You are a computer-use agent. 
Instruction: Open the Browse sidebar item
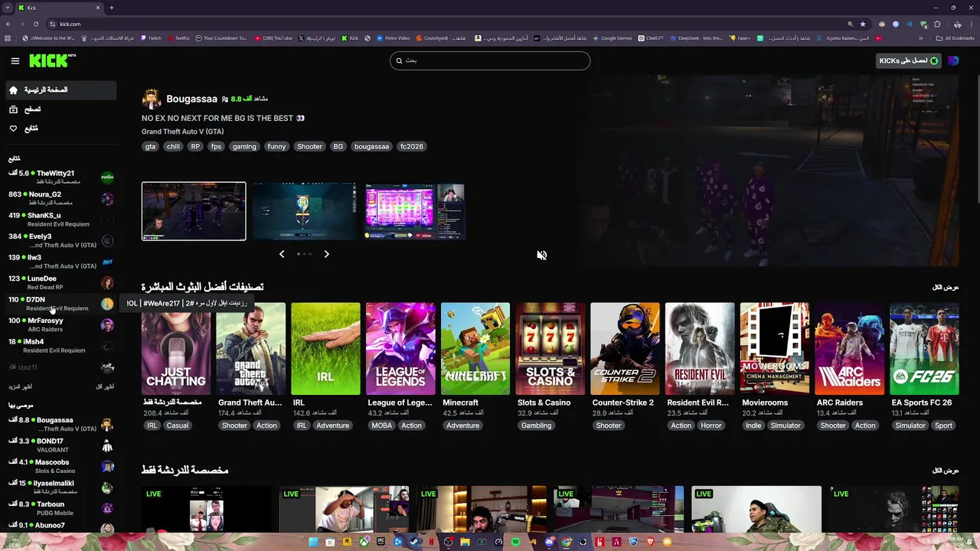tap(60, 109)
